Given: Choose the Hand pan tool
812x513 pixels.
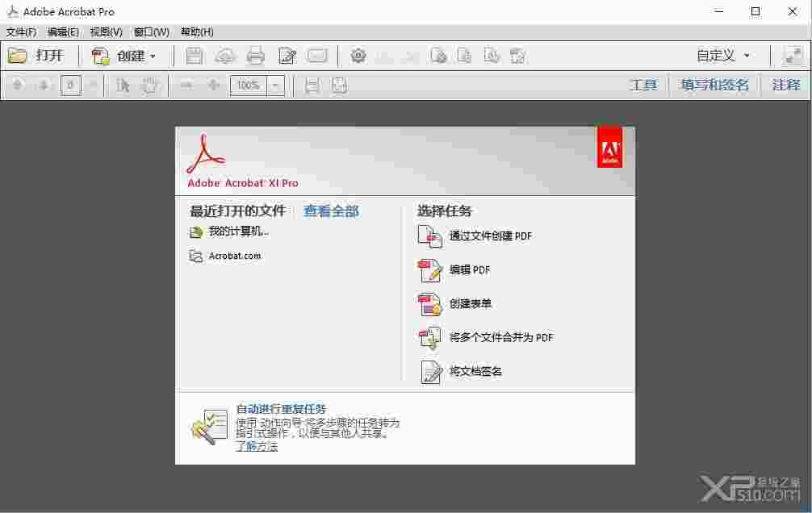Looking at the screenshot, I should pyautogui.click(x=149, y=85).
